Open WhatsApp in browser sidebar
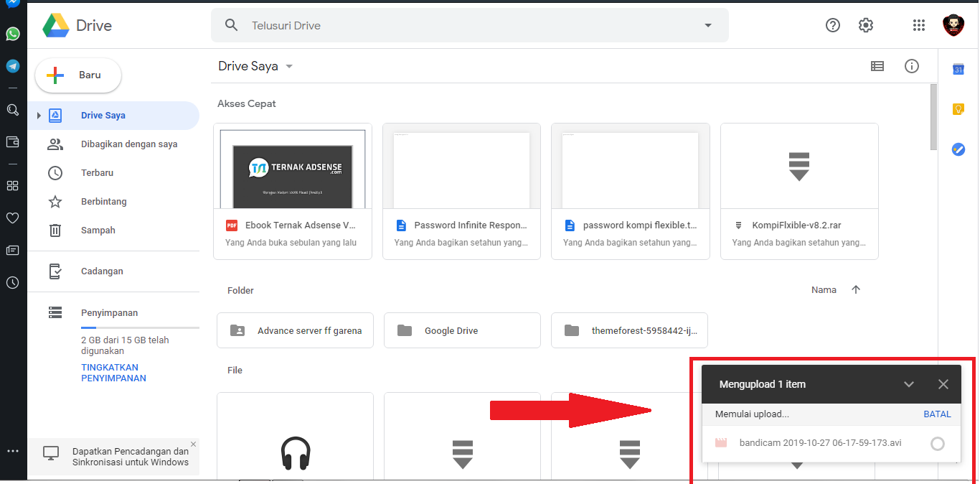 point(12,34)
